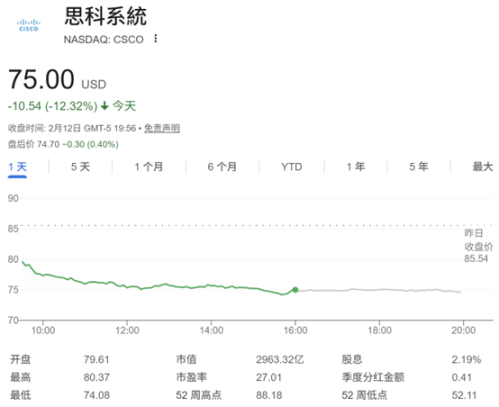Click the 开盘 value 79.61

pos(96,360)
